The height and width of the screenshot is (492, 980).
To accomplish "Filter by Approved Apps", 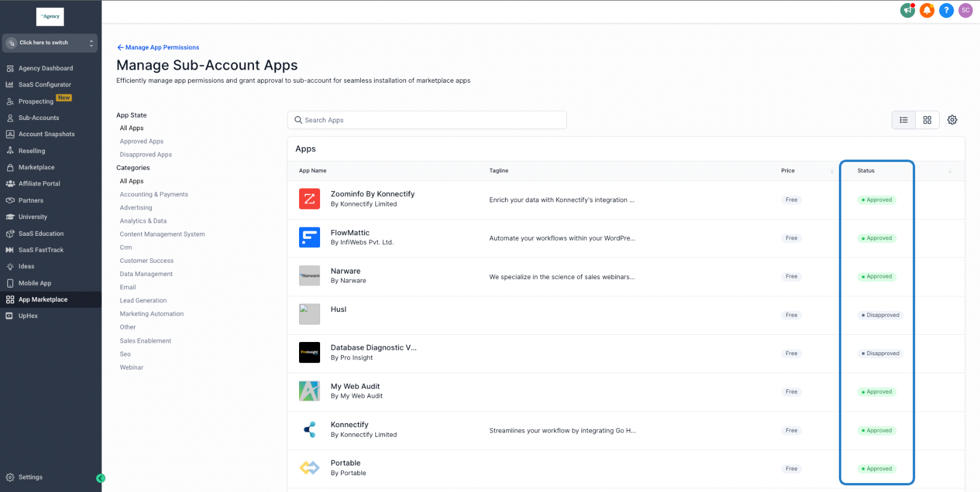I will (x=142, y=142).
